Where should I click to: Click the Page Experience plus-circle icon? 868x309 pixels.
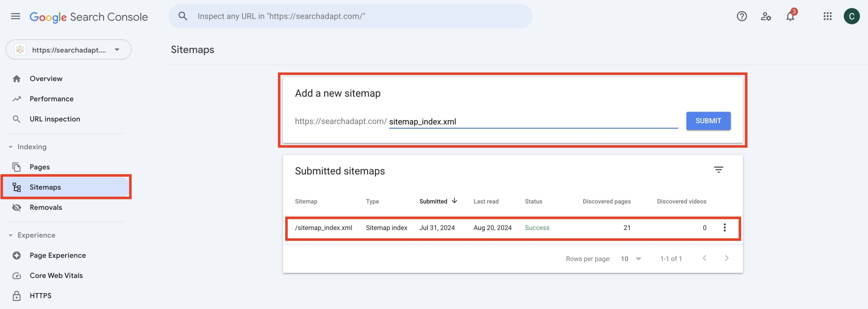[17, 255]
